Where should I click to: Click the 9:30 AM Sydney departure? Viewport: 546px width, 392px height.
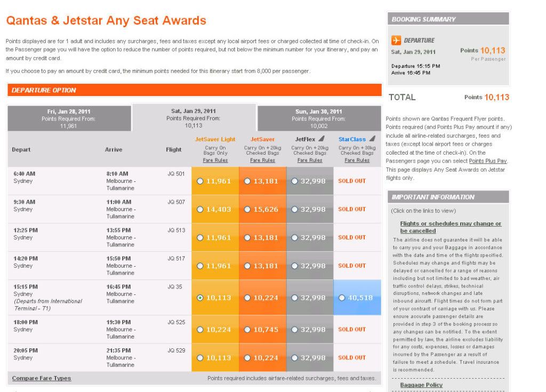point(25,205)
